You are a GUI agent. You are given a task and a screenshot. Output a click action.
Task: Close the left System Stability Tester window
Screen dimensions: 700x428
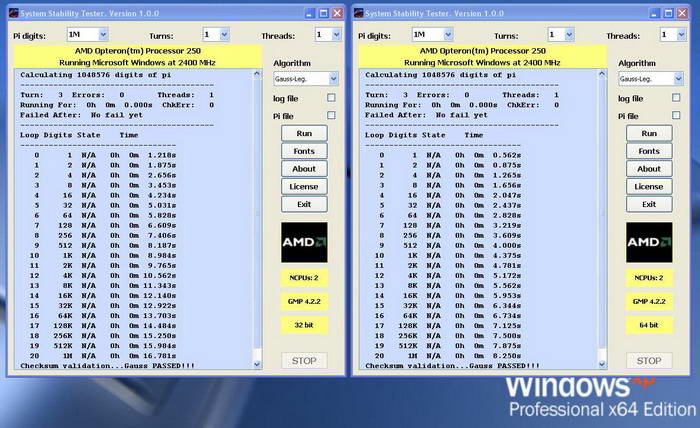point(338,13)
